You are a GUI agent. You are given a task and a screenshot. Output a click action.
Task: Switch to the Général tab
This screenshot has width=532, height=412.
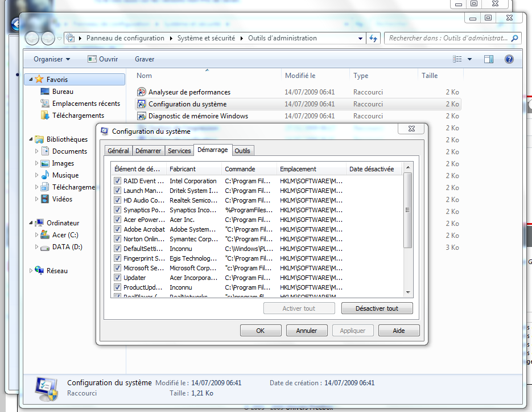pyautogui.click(x=118, y=151)
